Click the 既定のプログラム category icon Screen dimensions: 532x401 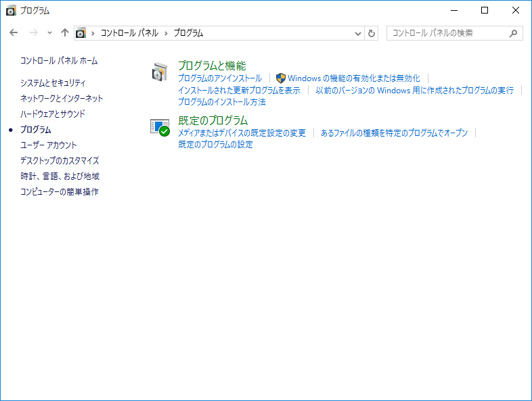pyautogui.click(x=160, y=127)
